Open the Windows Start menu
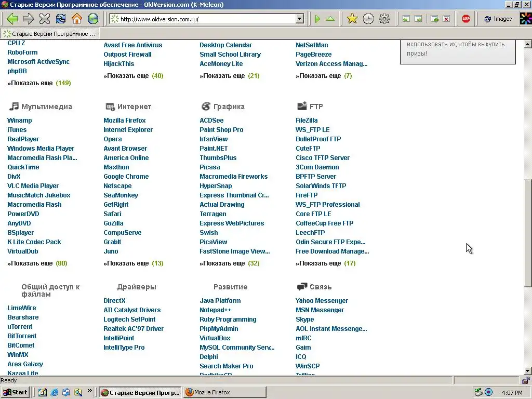The width and height of the screenshot is (532, 399). pos(15,393)
